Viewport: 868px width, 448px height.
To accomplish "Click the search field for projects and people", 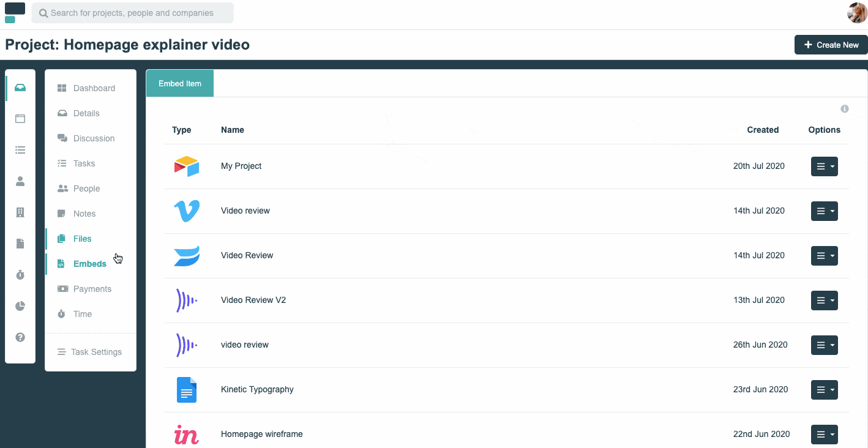I will 133,13.
